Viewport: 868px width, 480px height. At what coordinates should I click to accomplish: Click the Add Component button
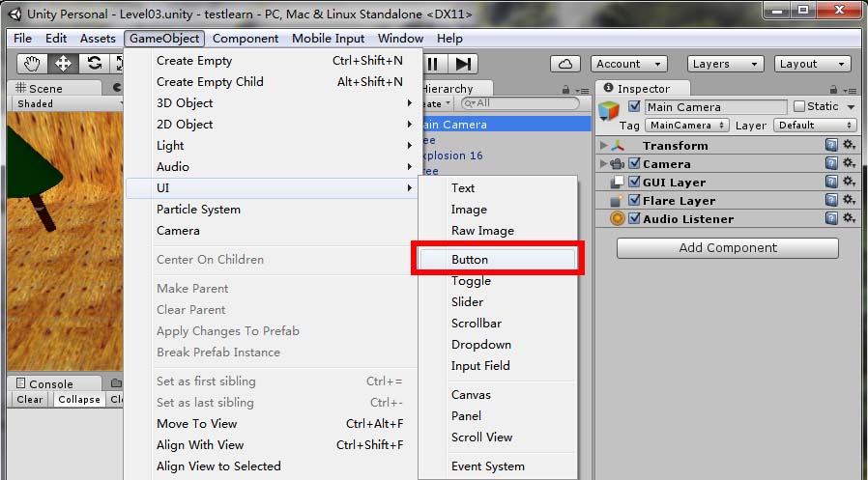[728, 248]
